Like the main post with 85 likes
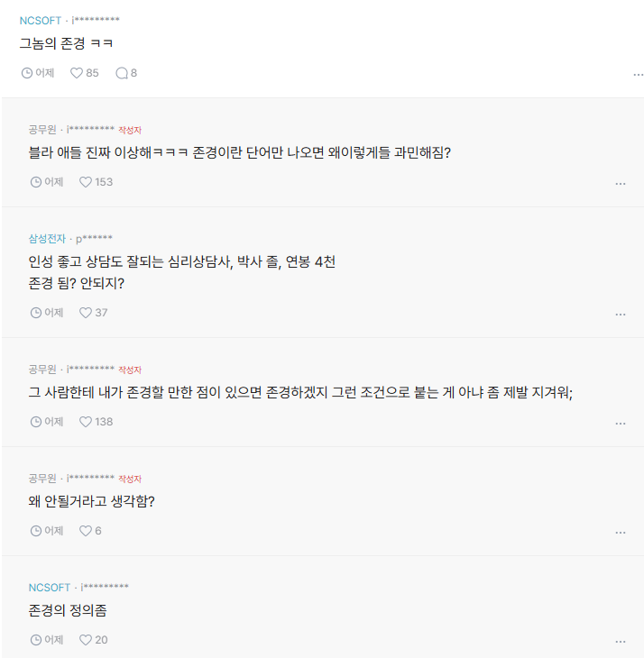The image size is (644, 658). (77, 73)
